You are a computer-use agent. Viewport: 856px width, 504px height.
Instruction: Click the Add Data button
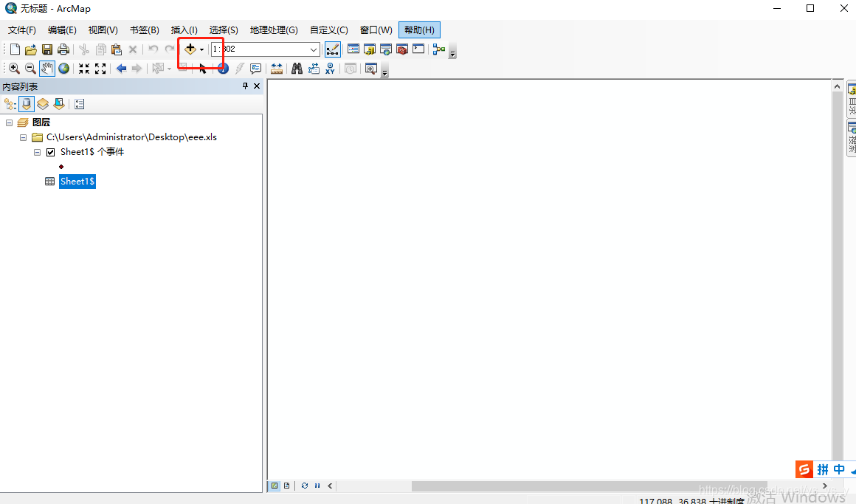click(x=190, y=49)
